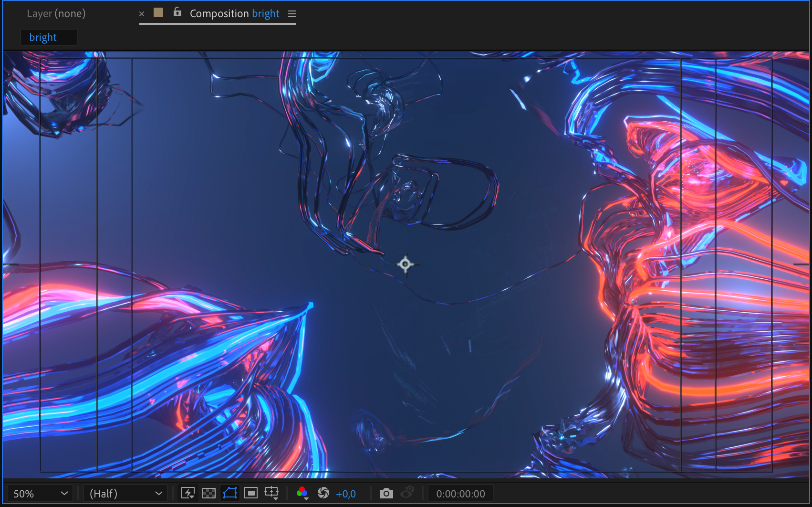The height and width of the screenshot is (507, 812).
Task: Open the 50% magnification dropdown
Action: tap(40, 494)
